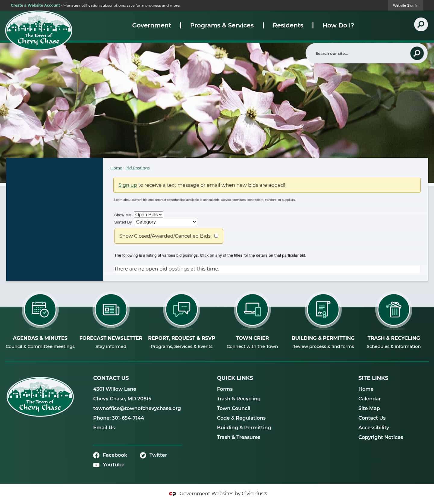The width and height of the screenshot is (434, 504).
Task: Click the Facebook icon in footer
Action: click(96, 455)
